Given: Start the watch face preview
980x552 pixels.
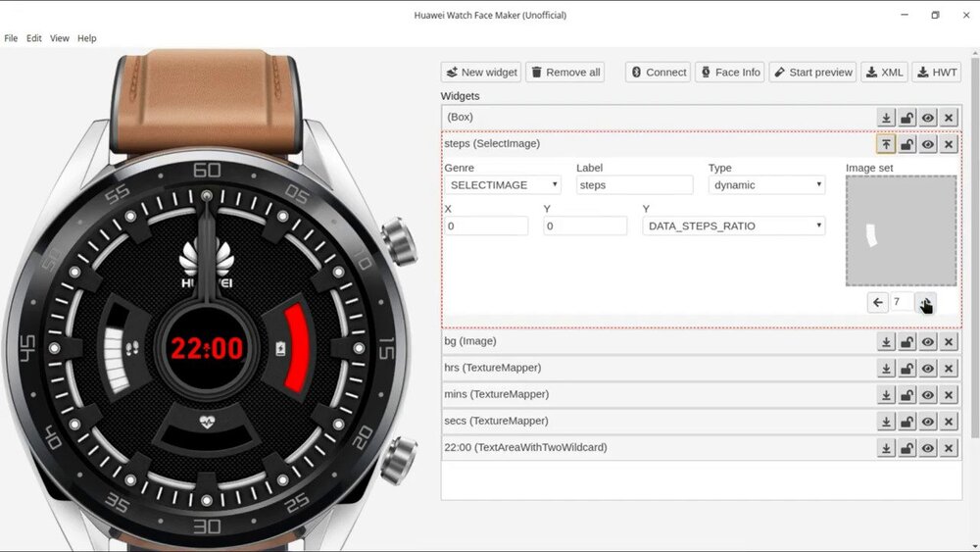Looking at the screenshot, I should click(x=812, y=72).
